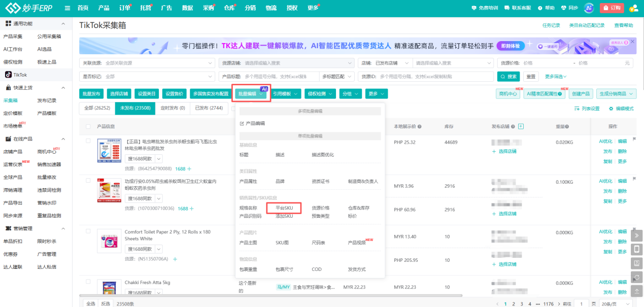Switch to the 已发布 (2744) tab

click(209, 108)
